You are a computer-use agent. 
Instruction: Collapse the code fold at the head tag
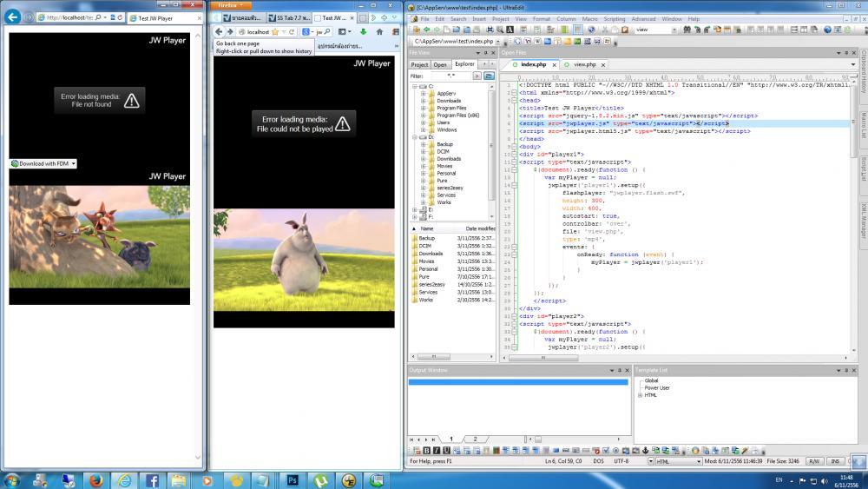click(513, 100)
